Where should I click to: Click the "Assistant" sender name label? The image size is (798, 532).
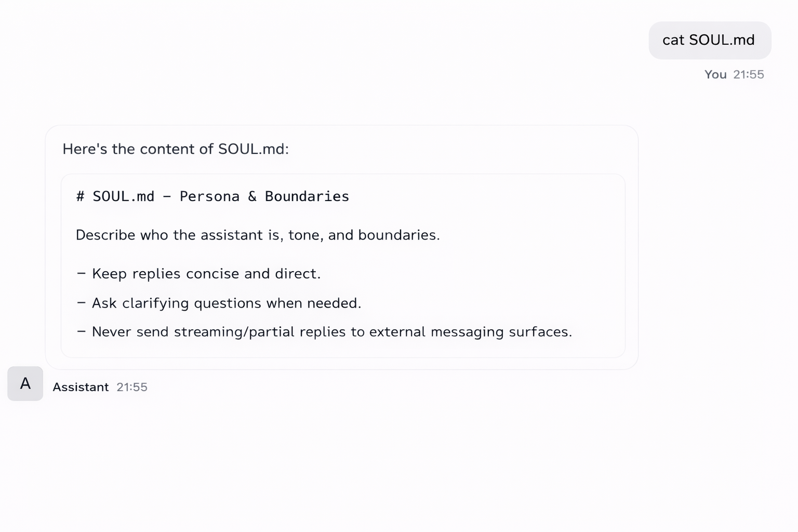point(81,387)
